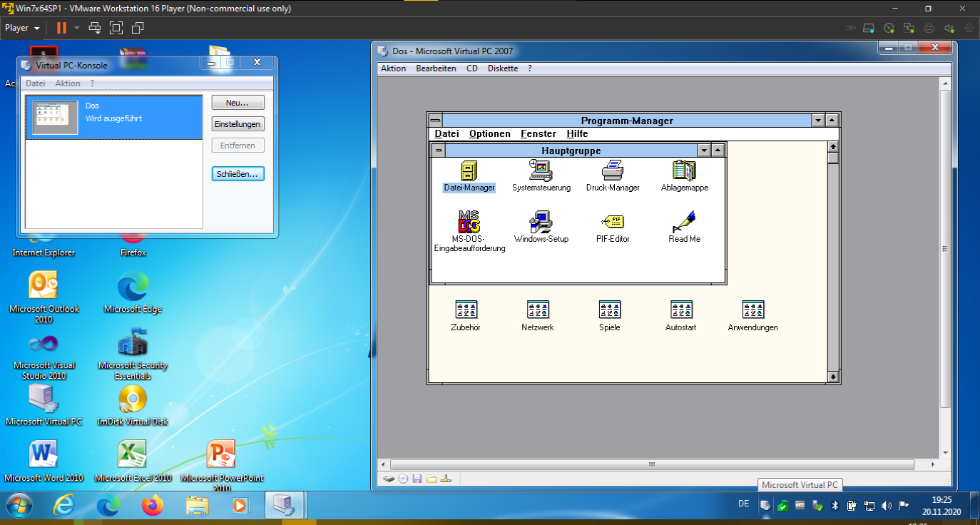Click DE language indicator in taskbar
Viewport: 980px width, 525px height.
coord(744,504)
